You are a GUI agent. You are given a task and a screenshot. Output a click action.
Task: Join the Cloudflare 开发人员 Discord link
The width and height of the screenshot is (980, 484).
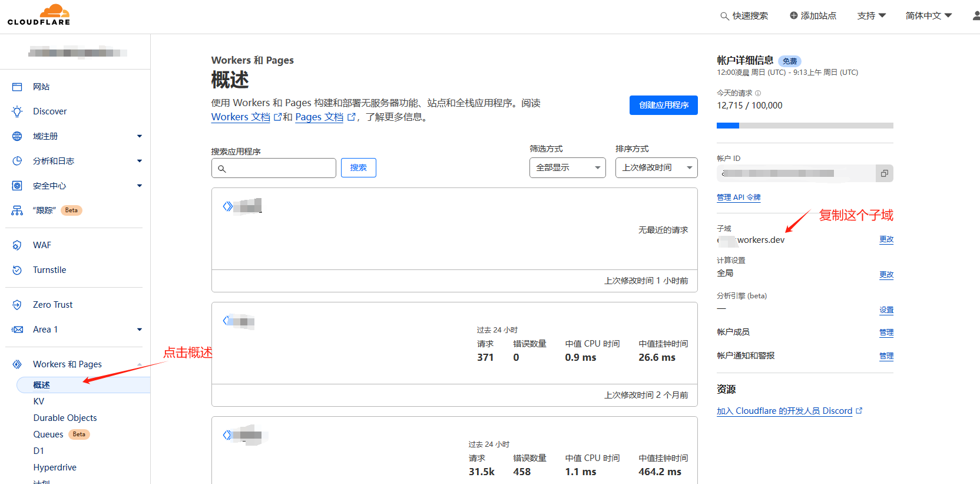tap(784, 411)
